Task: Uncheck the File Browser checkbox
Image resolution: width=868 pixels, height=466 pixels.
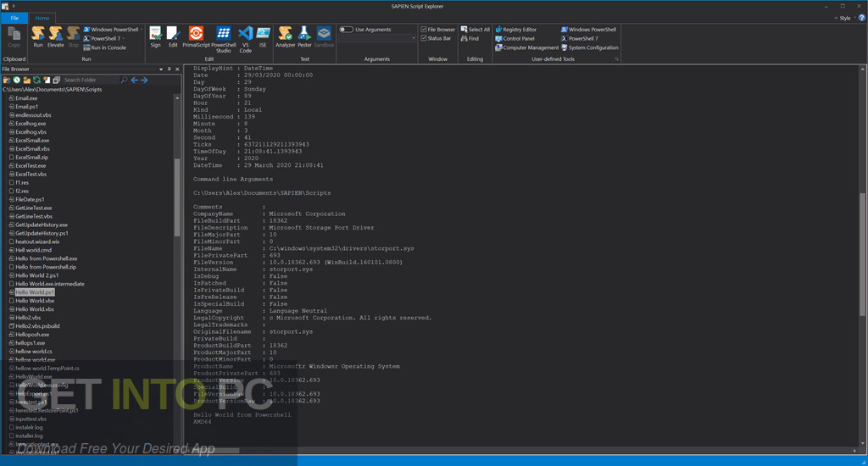Action: click(x=424, y=30)
